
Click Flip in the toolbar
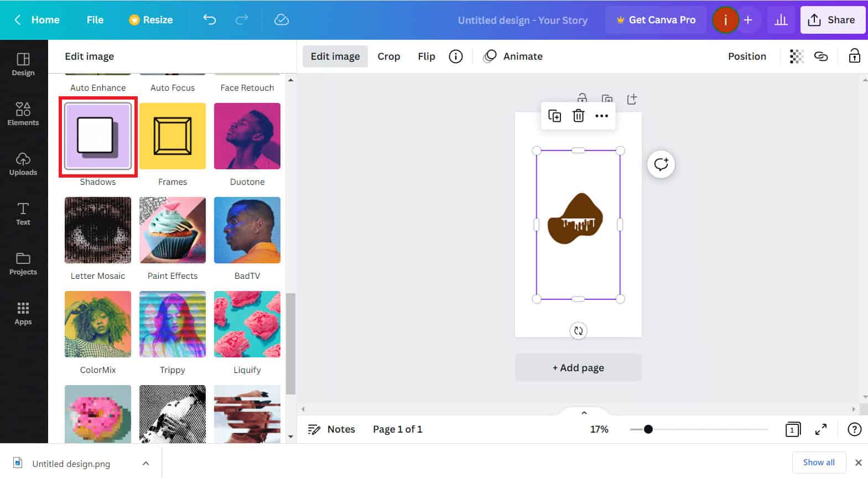click(x=427, y=56)
